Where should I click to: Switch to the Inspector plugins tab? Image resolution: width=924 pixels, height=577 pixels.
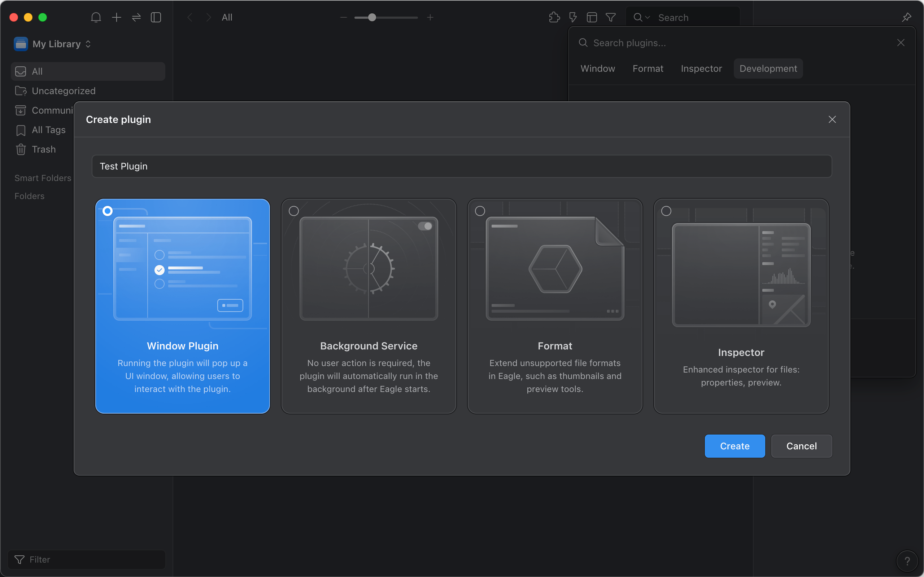point(701,69)
